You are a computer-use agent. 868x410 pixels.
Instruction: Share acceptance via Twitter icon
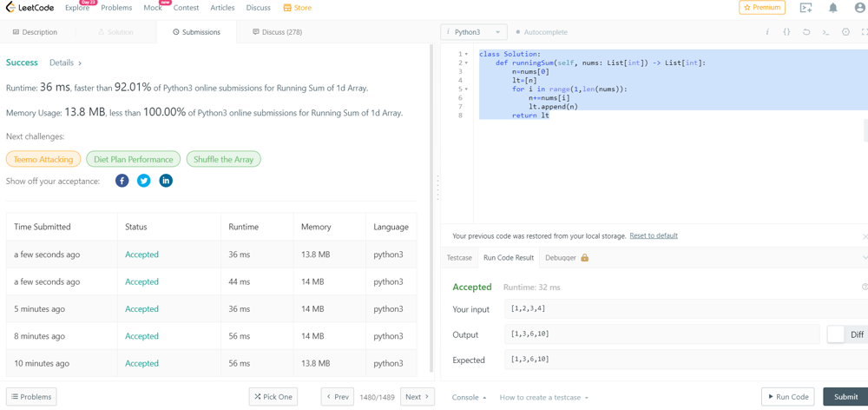click(144, 181)
